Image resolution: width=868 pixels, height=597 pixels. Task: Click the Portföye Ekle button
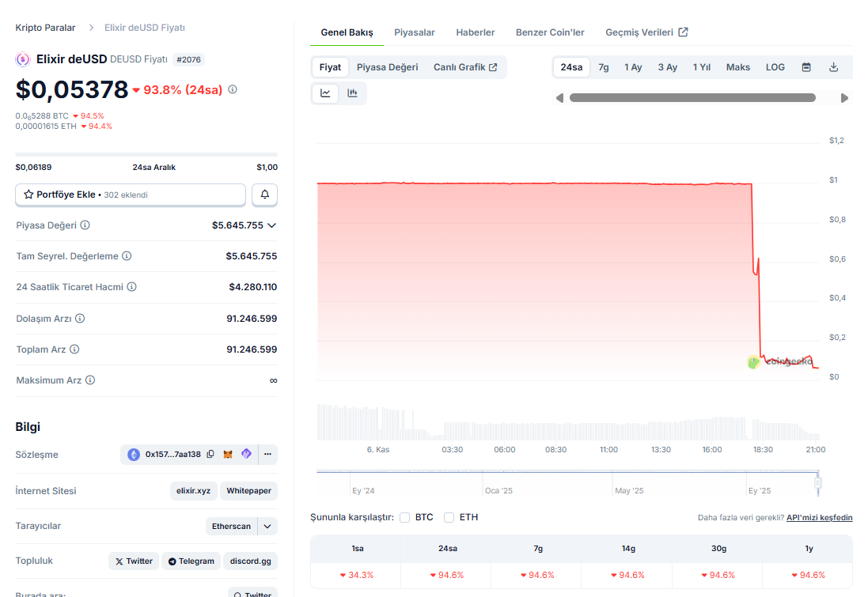point(131,195)
